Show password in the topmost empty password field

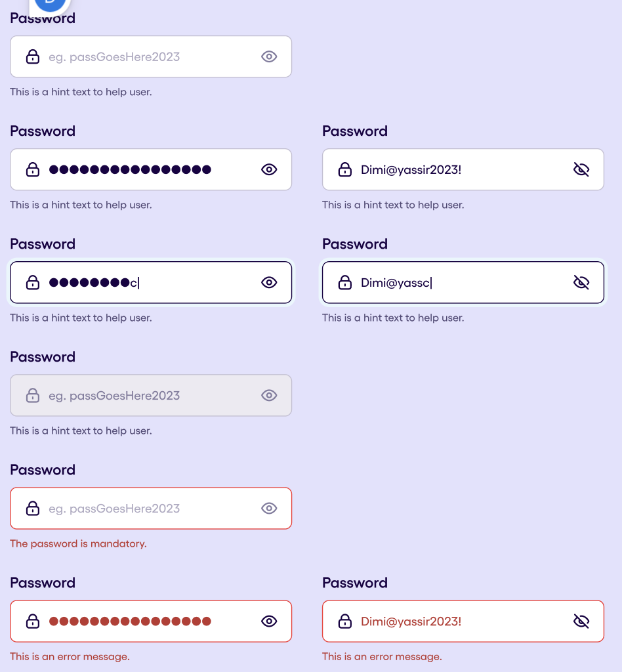[x=269, y=56]
